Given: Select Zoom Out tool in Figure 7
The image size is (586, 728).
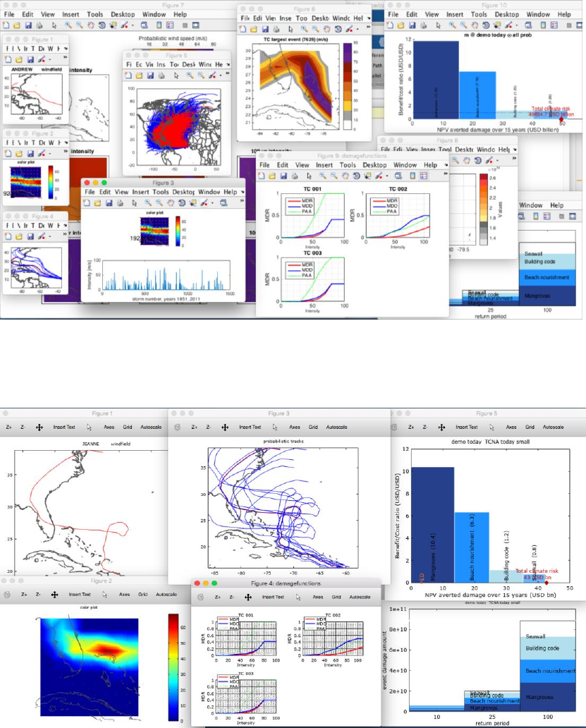Looking at the screenshot, I should 80,25.
